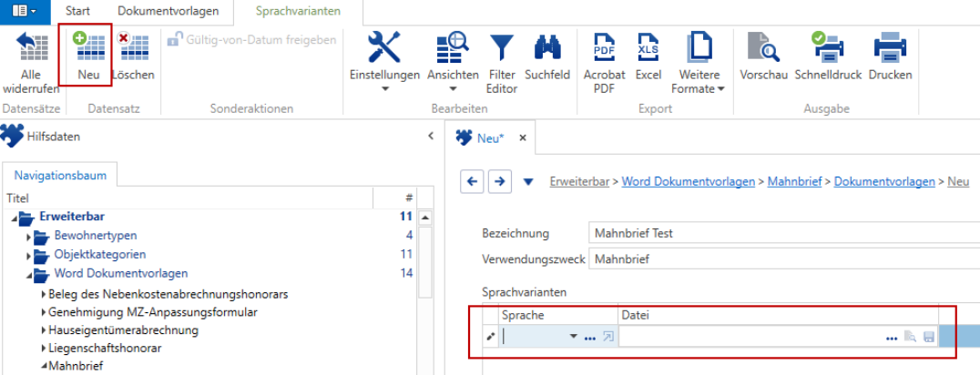The height and width of the screenshot is (375, 980).
Task: Click the Suchfeld binoculars icon
Action: pyautogui.click(x=547, y=46)
